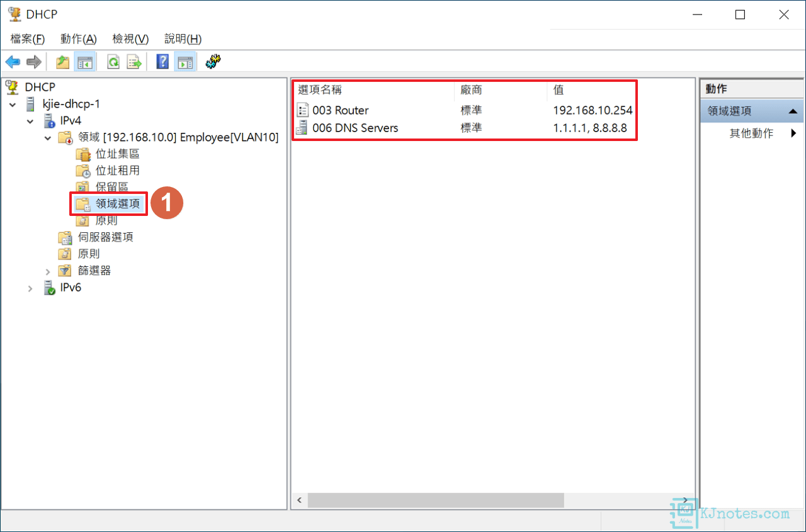Click the left scroll arrow in list pane
This screenshot has height=532, width=806.
(299, 501)
